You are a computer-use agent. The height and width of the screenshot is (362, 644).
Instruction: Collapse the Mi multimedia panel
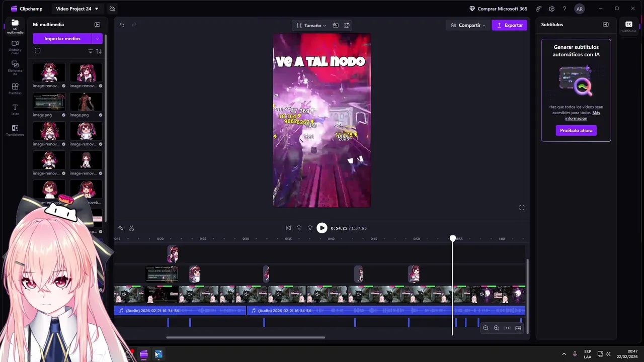(x=97, y=25)
